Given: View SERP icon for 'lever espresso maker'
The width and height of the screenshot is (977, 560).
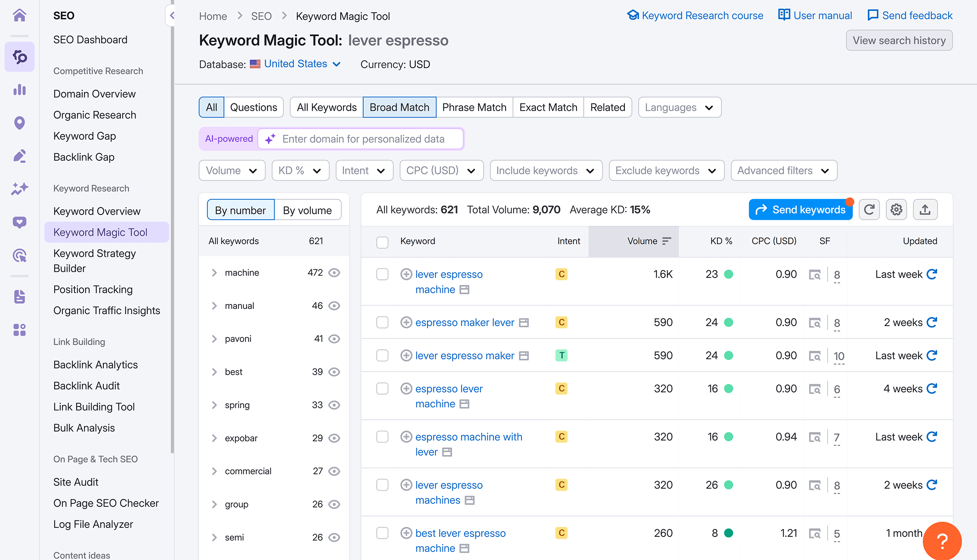Looking at the screenshot, I should 815,356.
